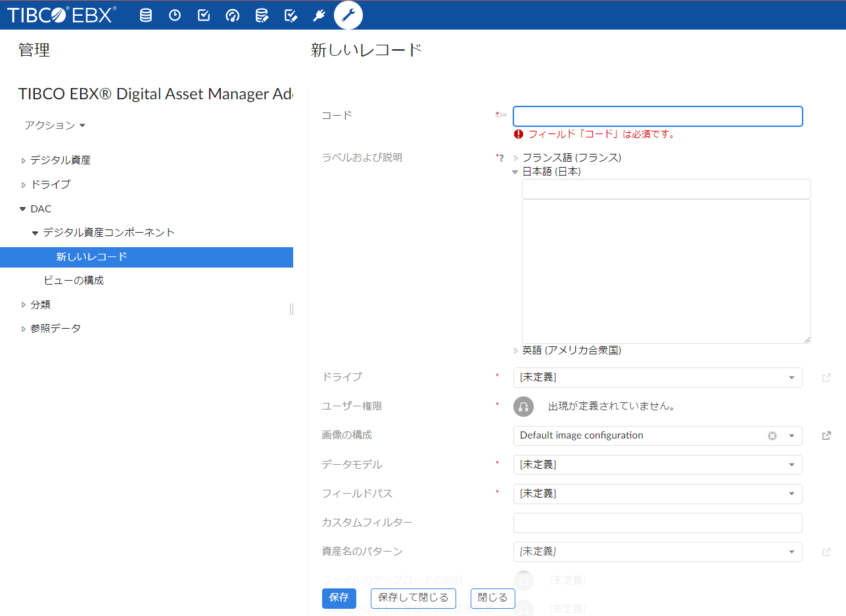Image resolution: width=846 pixels, height=616 pixels.
Task: Click the key icon beside コード field
Action: 501,115
